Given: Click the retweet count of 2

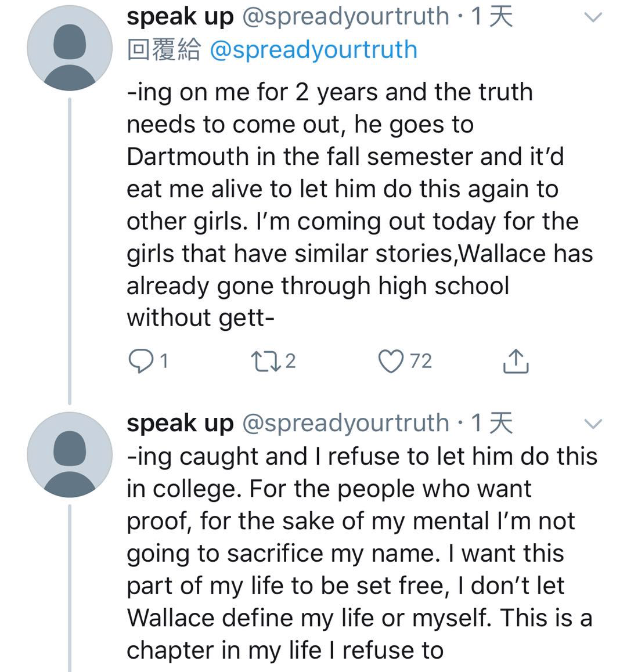Looking at the screenshot, I should [290, 362].
